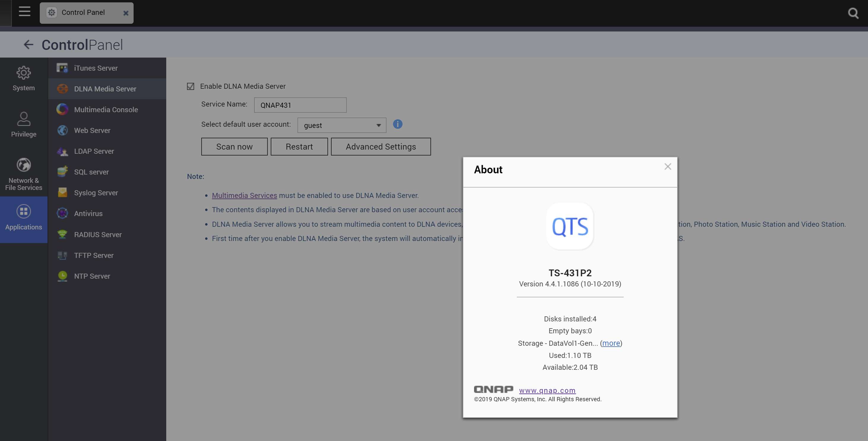Open NTP Server settings

[107, 276]
